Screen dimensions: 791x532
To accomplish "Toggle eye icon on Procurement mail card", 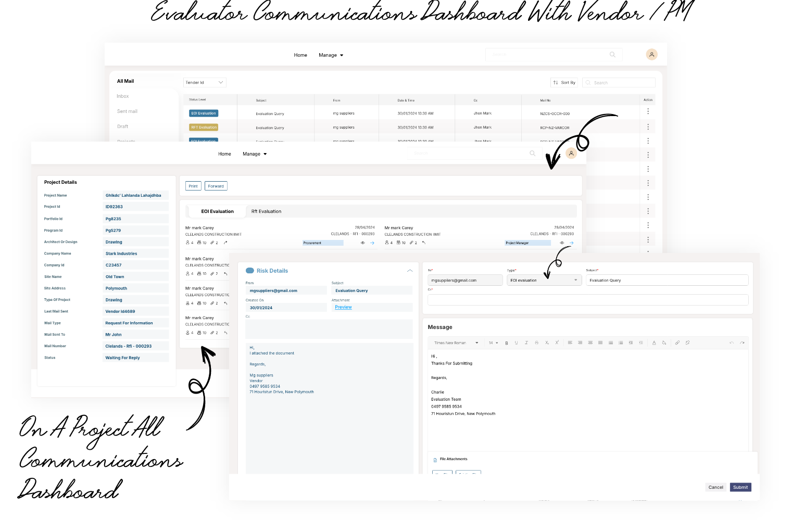I will (x=362, y=243).
